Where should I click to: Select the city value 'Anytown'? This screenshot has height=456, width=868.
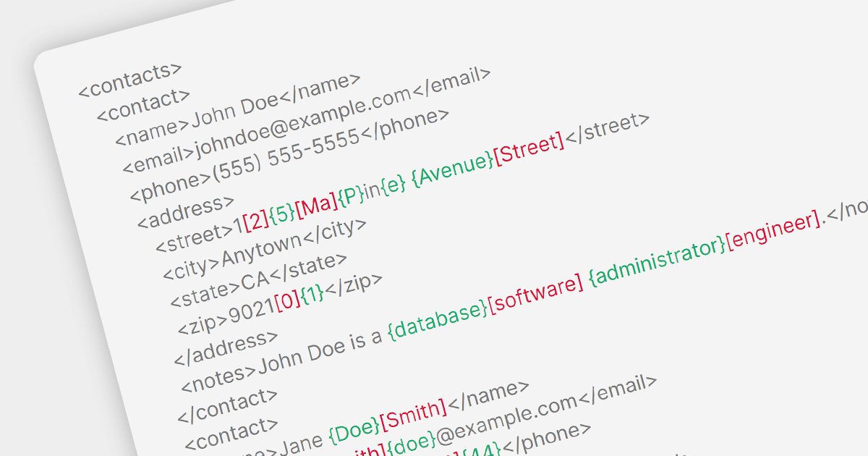[261, 248]
